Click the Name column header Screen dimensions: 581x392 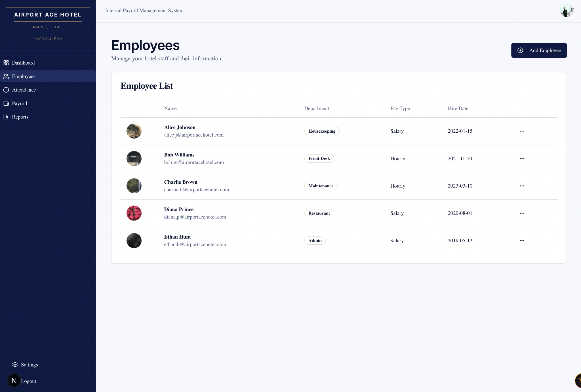tap(170, 108)
